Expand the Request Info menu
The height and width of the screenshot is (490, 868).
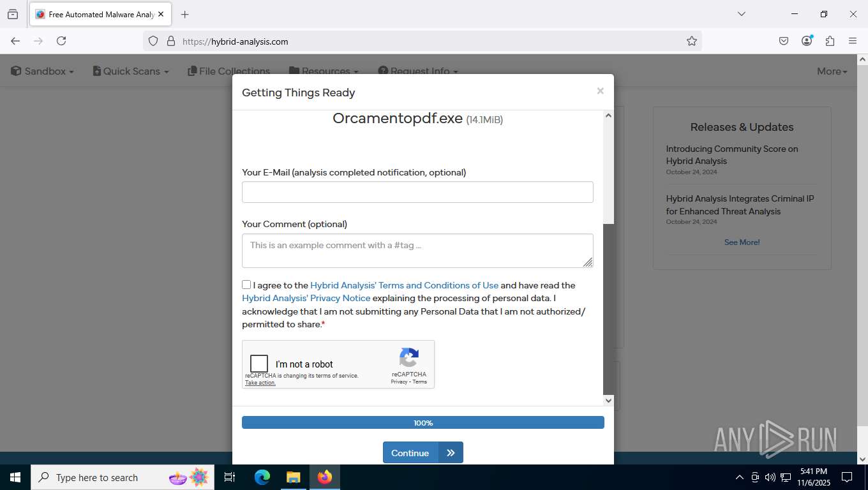[418, 71]
